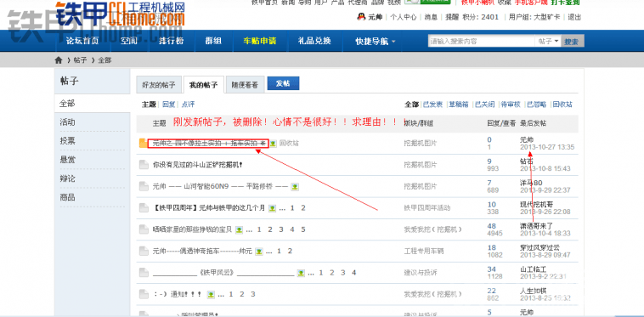This screenshot has width=644, height=317.
Task: Click image attachment icon before 回收站 label
Action: [273, 144]
